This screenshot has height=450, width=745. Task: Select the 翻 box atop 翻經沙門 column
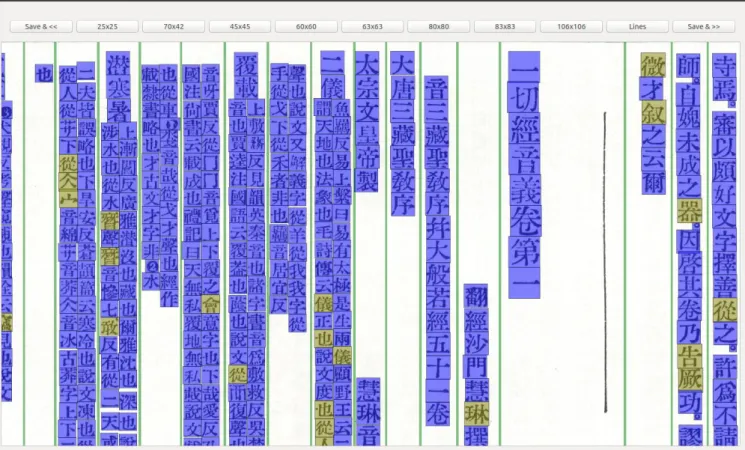point(476,296)
